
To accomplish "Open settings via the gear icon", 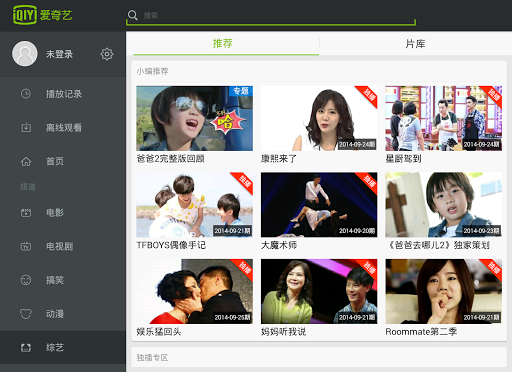I will (107, 54).
